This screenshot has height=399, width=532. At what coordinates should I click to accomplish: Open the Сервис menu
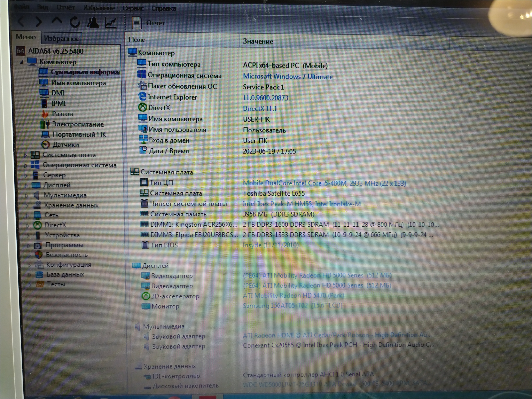click(133, 8)
